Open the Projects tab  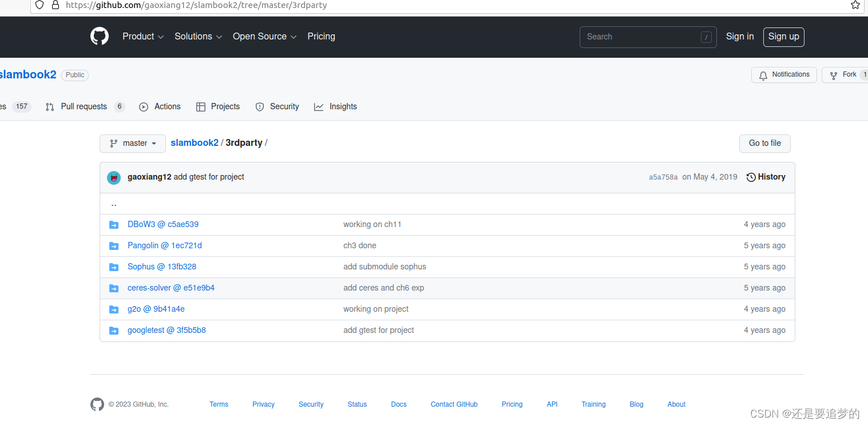[x=218, y=107]
